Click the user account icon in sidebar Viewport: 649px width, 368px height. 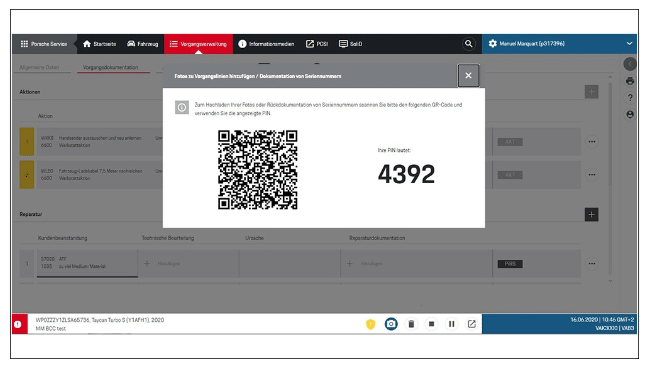click(x=630, y=114)
